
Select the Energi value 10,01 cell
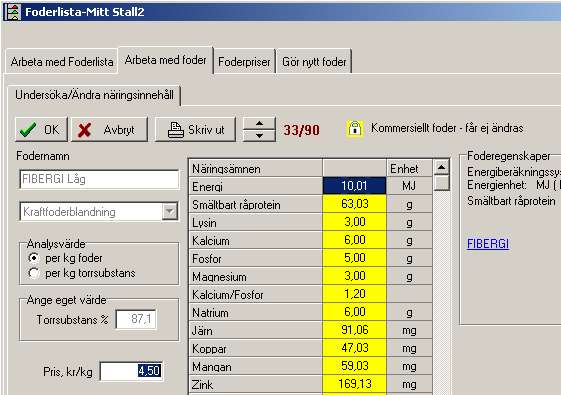(x=354, y=186)
